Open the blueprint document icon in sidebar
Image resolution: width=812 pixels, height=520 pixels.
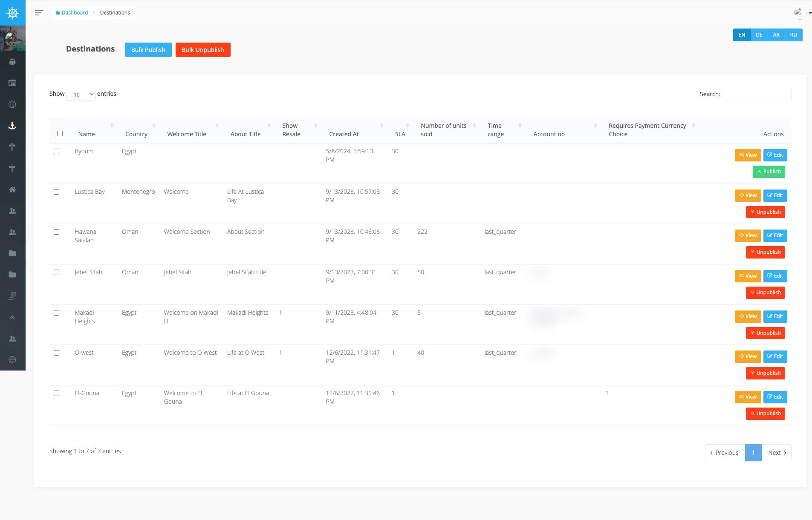tap(12, 296)
